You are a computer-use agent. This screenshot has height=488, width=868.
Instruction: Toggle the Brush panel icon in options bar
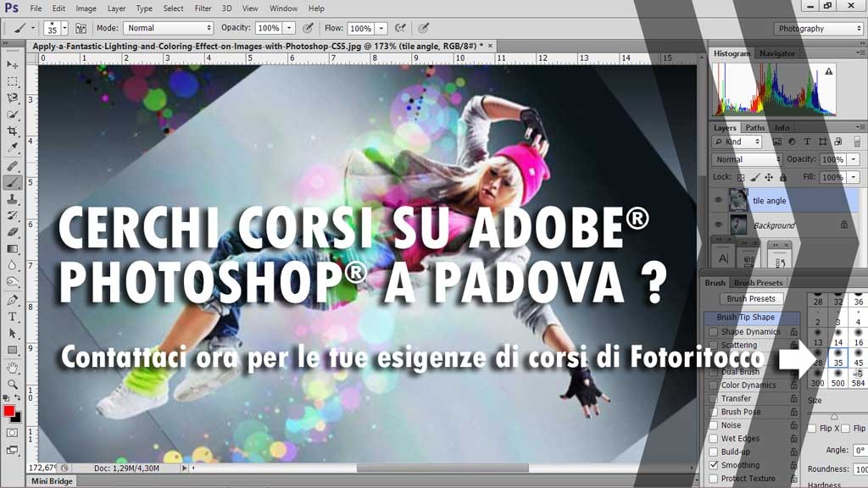tap(81, 28)
